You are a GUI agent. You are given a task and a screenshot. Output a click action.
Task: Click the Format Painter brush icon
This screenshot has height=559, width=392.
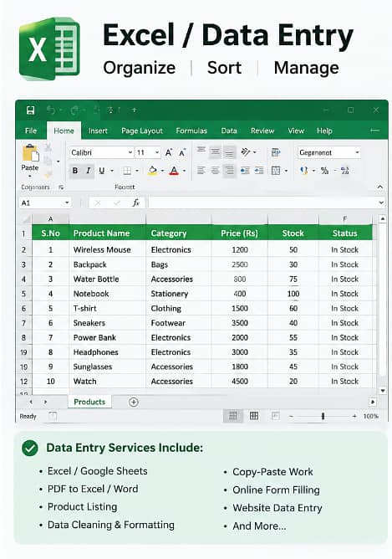pyautogui.click(x=48, y=174)
